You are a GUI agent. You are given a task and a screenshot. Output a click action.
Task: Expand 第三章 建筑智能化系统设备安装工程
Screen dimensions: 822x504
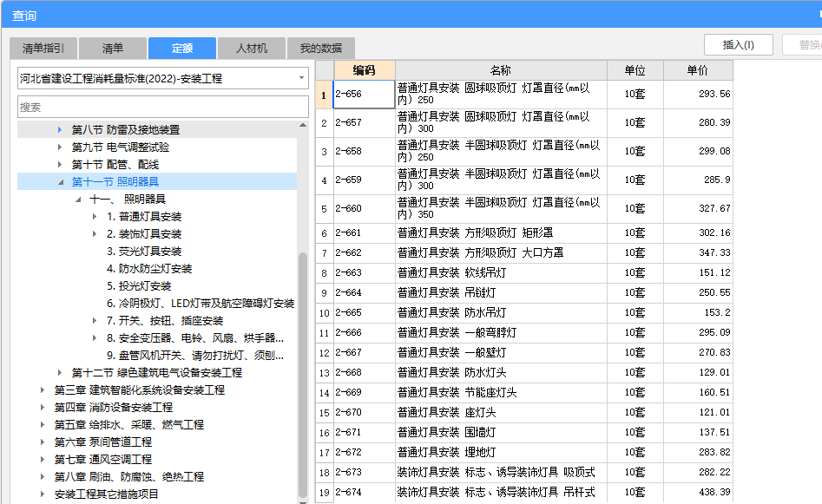(43, 389)
